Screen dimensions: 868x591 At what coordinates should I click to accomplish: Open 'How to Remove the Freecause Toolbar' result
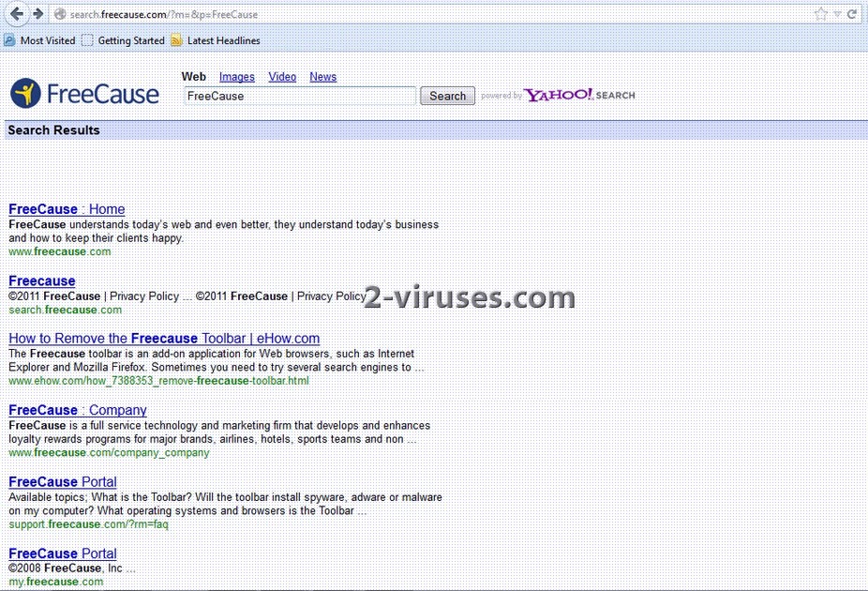(164, 339)
